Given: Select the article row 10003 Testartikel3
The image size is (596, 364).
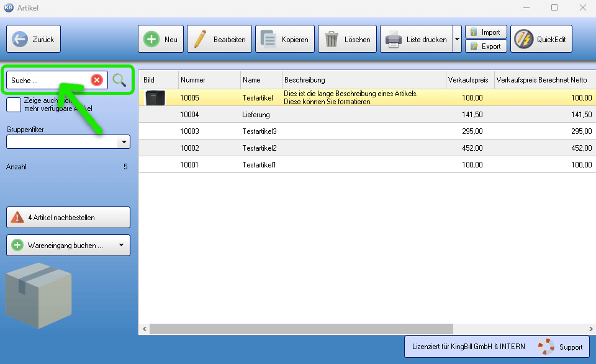Looking at the screenshot, I should point(259,131).
